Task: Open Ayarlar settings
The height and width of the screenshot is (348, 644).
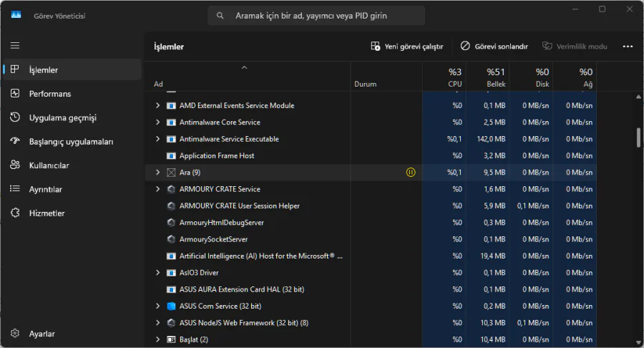Action: [72, 334]
